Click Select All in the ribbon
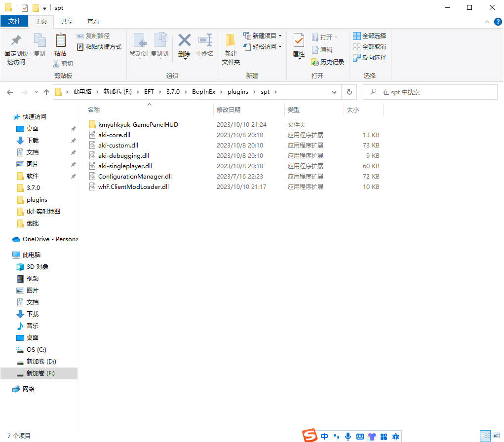504x442 pixels. point(369,36)
